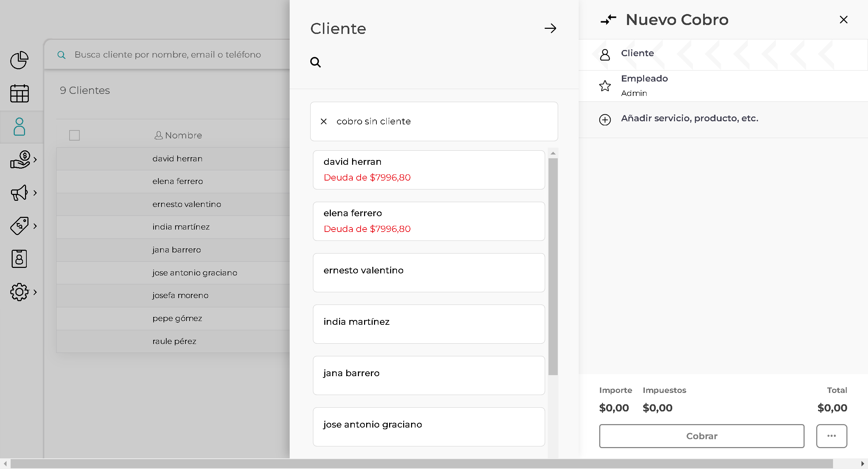Viewport: 868px width, 469px height.
Task: Open josefa moreno row in clients table
Action: tap(173, 296)
